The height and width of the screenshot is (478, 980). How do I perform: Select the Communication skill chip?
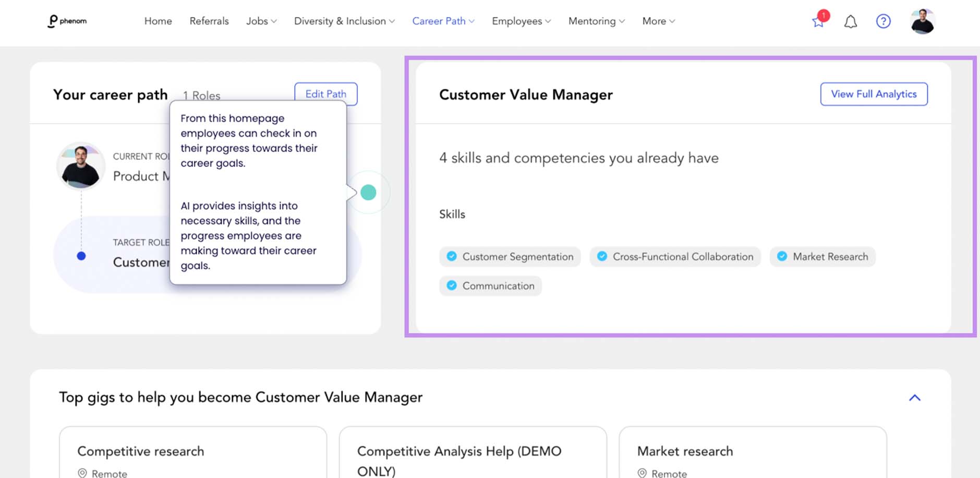[x=490, y=286]
